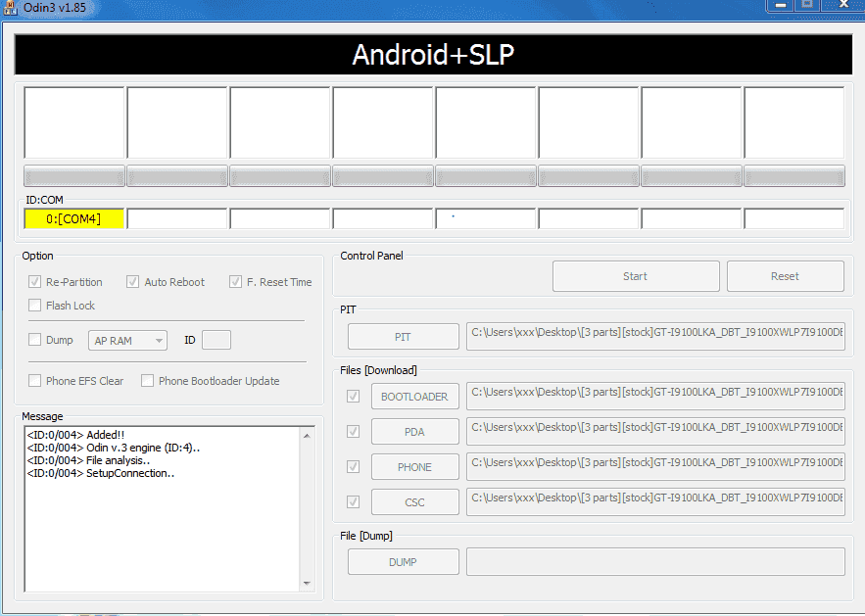
Task: Click the empty File [Dump] path field
Action: pos(655,561)
